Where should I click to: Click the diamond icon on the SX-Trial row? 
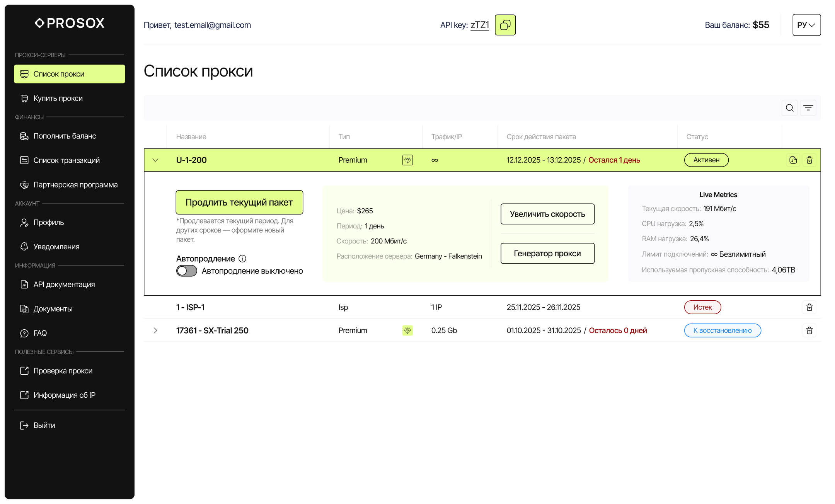[x=407, y=330]
